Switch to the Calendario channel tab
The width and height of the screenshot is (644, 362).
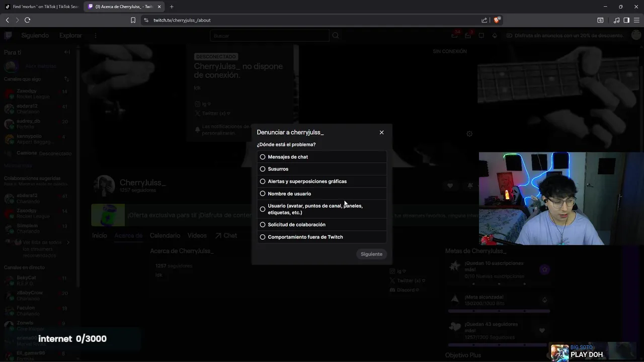click(165, 235)
